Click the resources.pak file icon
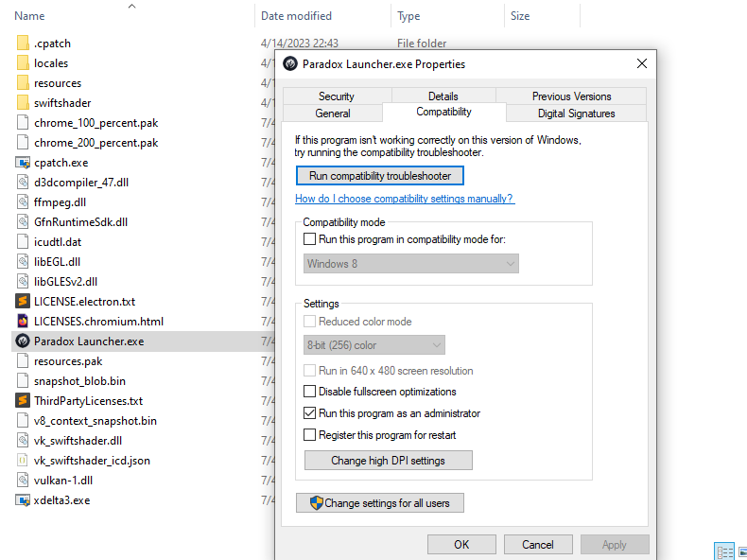 point(23,360)
